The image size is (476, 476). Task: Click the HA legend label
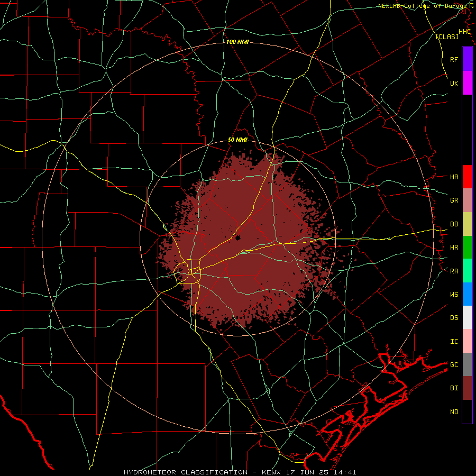[454, 177]
